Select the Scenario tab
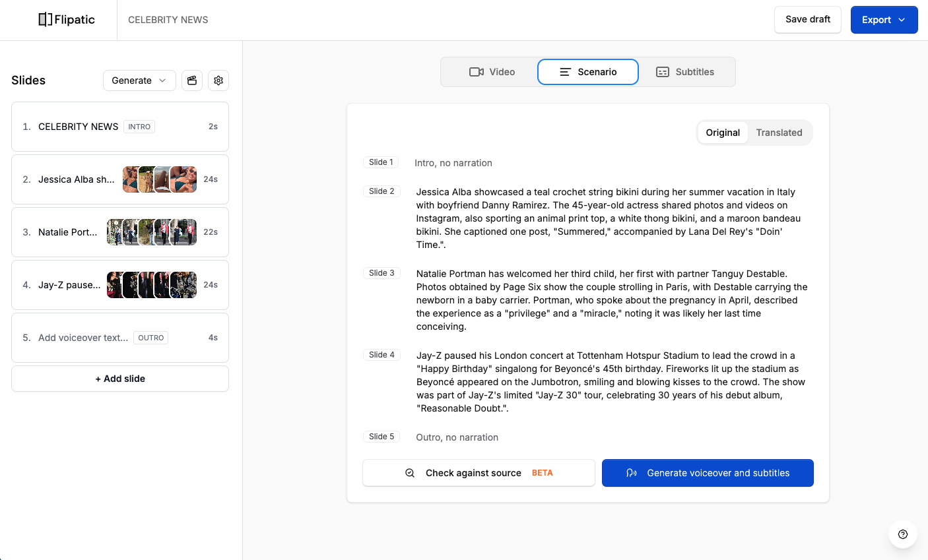Viewport: 928px width, 560px height. coord(588,72)
